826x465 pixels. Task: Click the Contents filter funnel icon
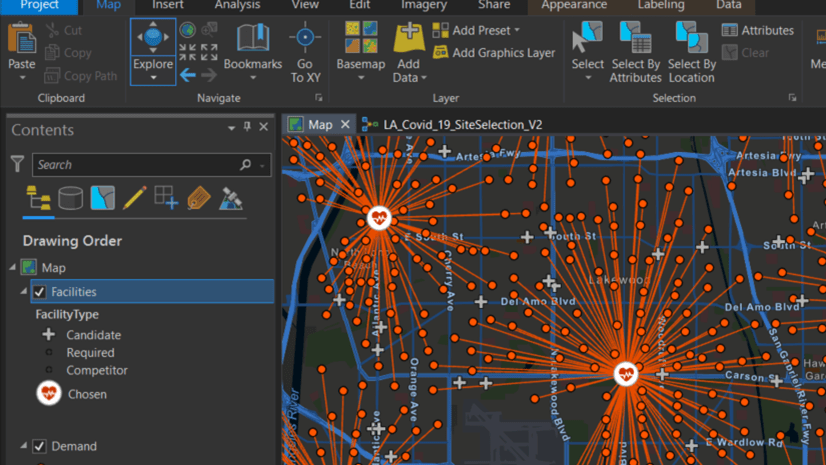17,164
